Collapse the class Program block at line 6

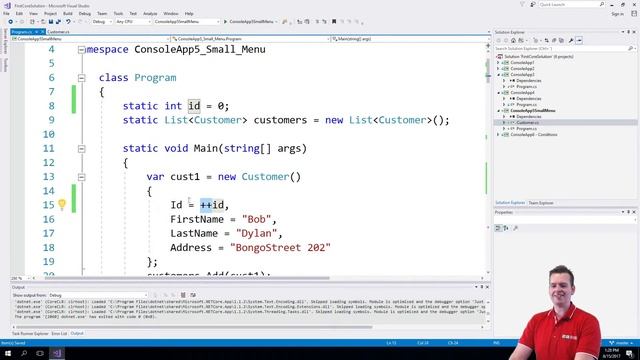click(82, 78)
